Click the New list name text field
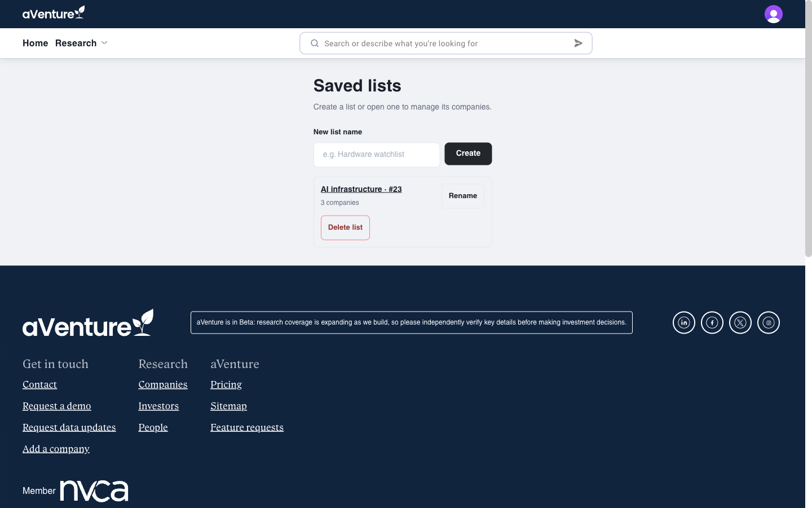The image size is (812, 508). tap(377, 155)
